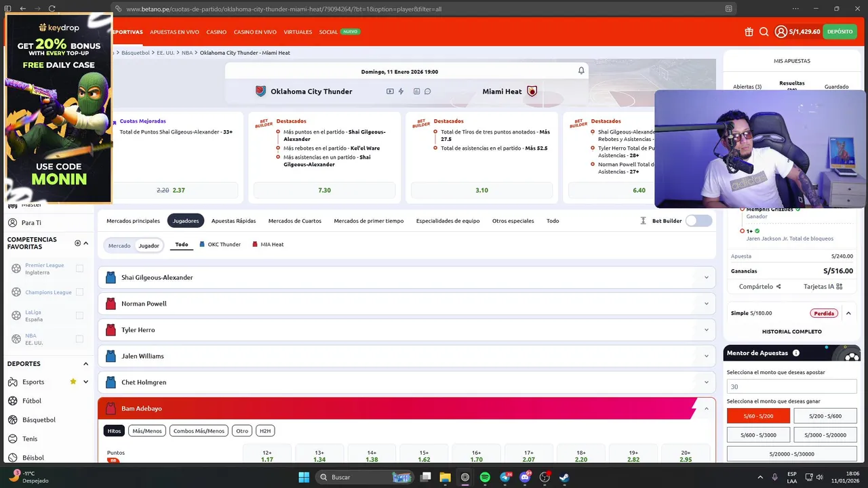
Task: Collapse Competencias Favoritas section
Action: point(85,243)
